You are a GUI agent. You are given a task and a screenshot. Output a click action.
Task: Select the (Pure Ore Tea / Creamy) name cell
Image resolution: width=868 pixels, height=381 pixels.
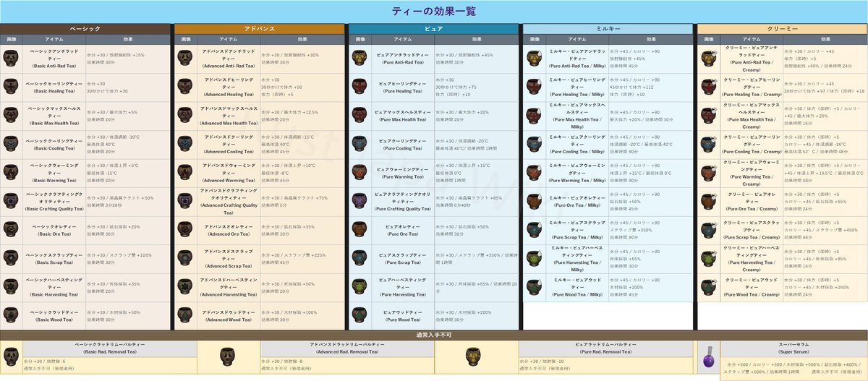point(751,200)
